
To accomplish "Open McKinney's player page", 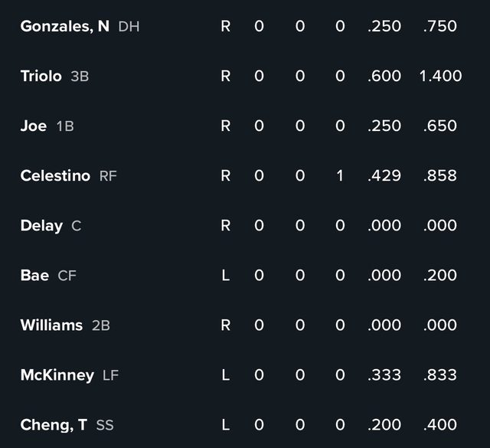I will coord(57,375).
